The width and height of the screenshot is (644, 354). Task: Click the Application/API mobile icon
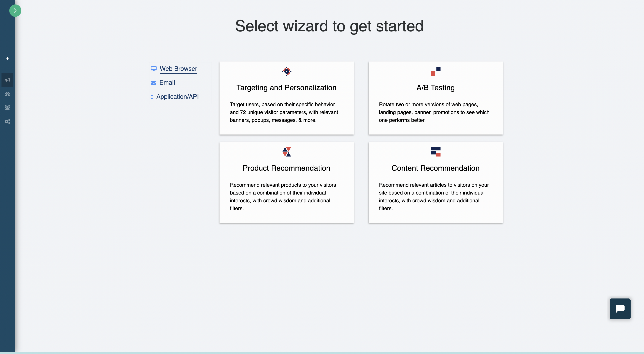point(152,97)
